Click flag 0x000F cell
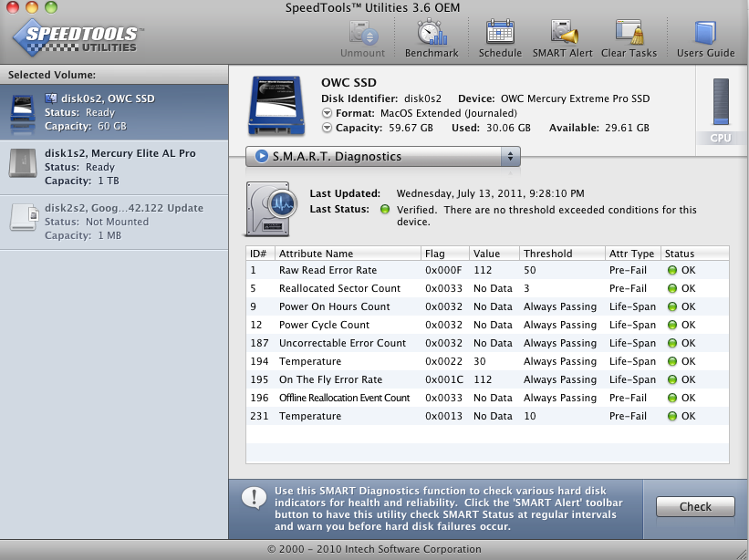 [x=443, y=270]
